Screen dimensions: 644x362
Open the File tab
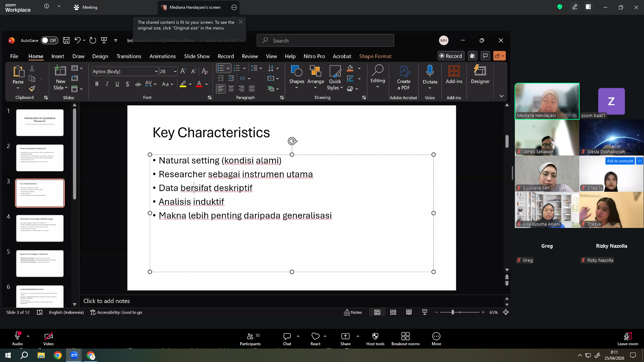[x=14, y=56]
